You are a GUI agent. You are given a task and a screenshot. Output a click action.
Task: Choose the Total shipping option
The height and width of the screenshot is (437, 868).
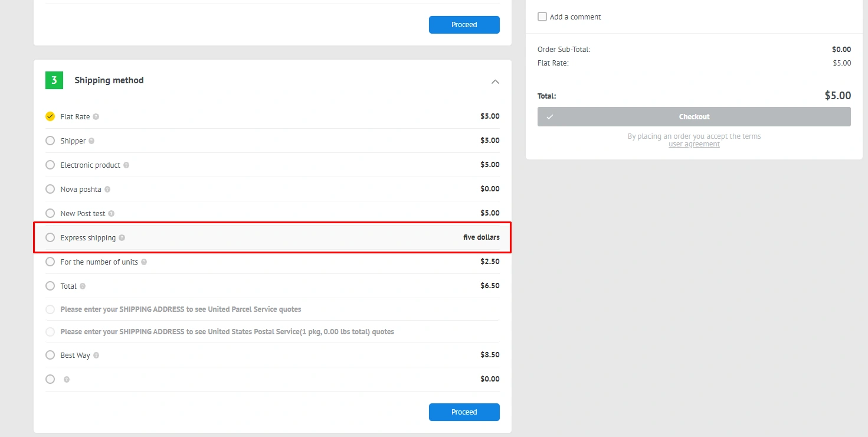pos(50,286)
